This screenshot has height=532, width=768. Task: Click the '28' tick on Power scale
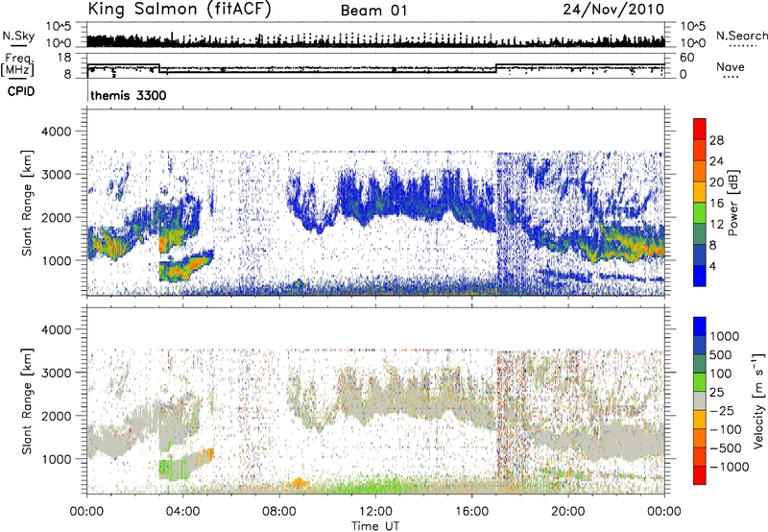716,140
